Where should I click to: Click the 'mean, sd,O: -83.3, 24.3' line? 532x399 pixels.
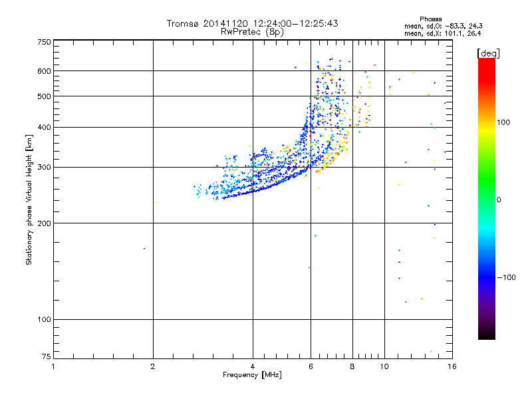(x=443, y=26)
